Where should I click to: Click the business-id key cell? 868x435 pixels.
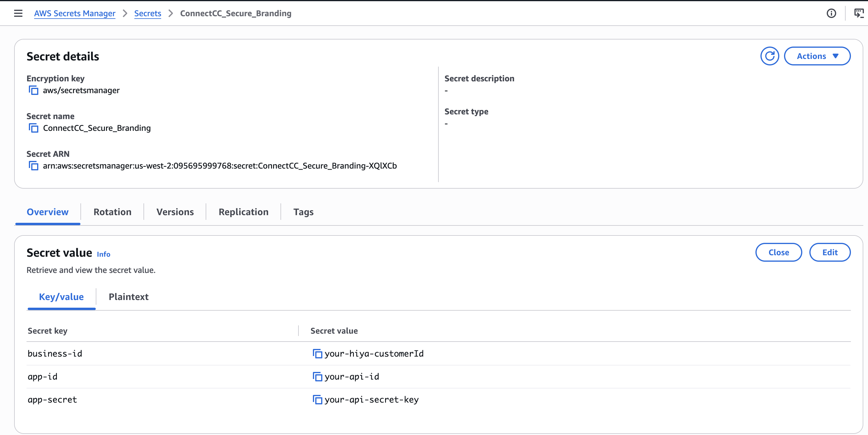(x=55, y=353)
